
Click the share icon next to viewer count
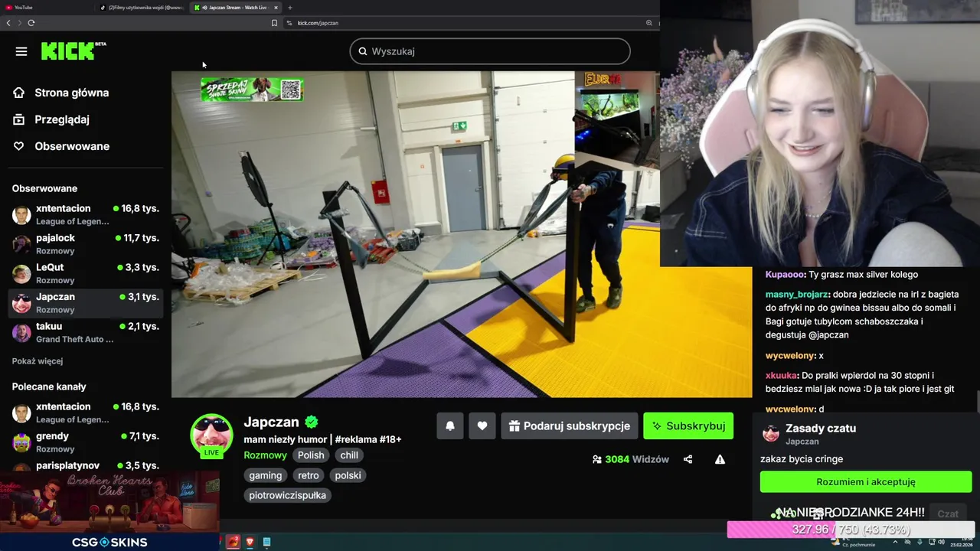click(688, 459)
